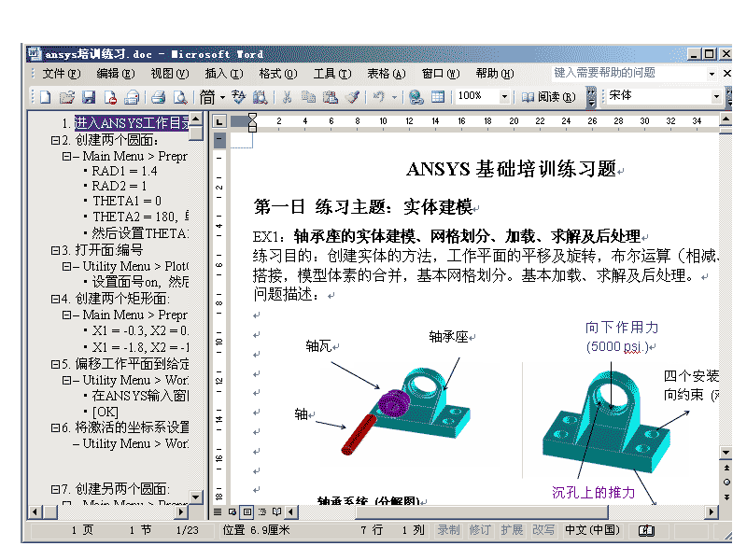Toggle 录制 macro recording in status bar
Viewport: 747px width, 560px height.
[449, 530]
